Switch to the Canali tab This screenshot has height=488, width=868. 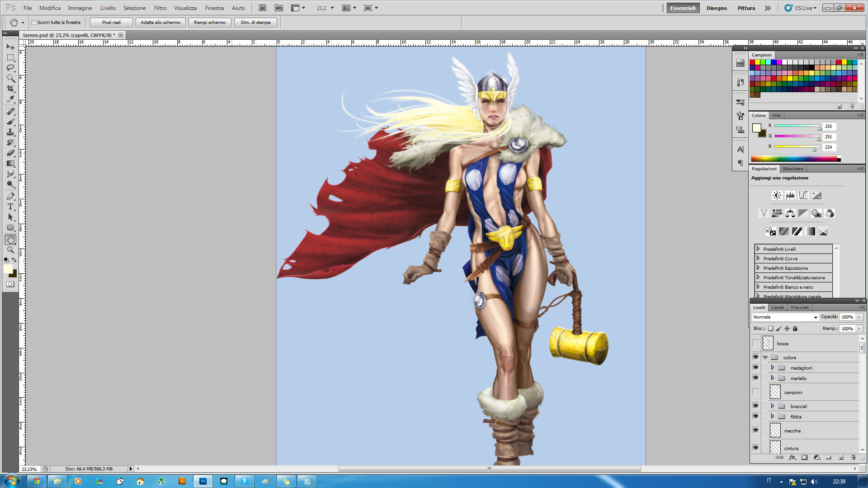[777, 307]
